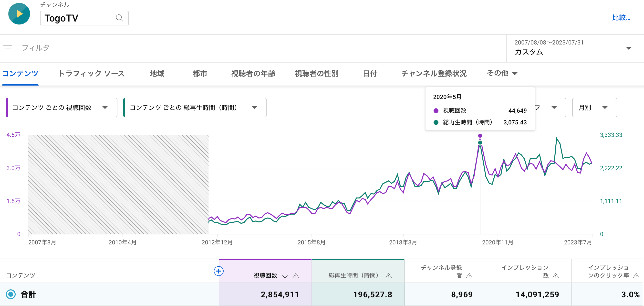Click warning icon next to チャンネル登録者
The height and width of the screenshot is (306, 644).
[x=469, y=276]
